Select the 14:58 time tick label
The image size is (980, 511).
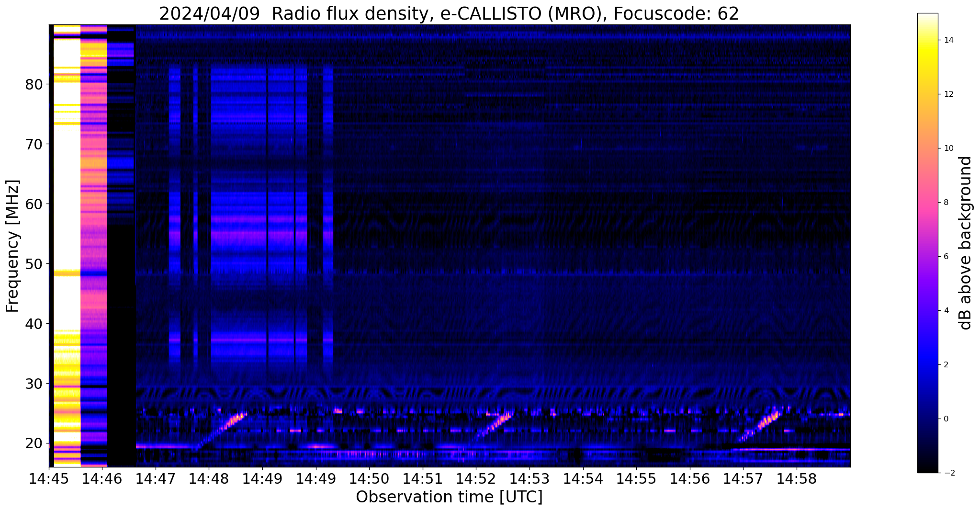click(x=797, y=479)
